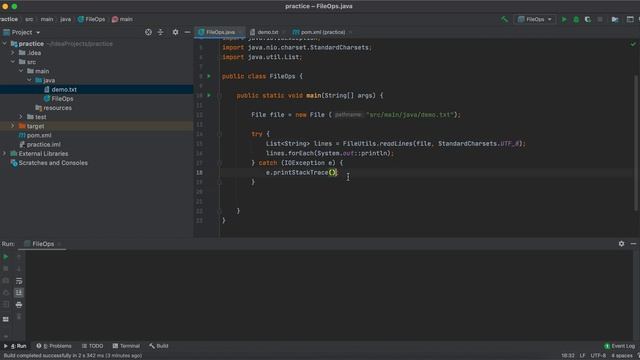Select FileOps class in the project tree
Image resolution: width=640 pixels, height=360 pixels.
62,99
